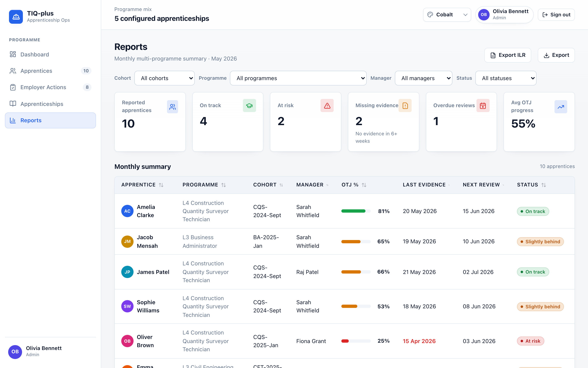Open the All cohorts filter dropdown

[x=165, y=78]
